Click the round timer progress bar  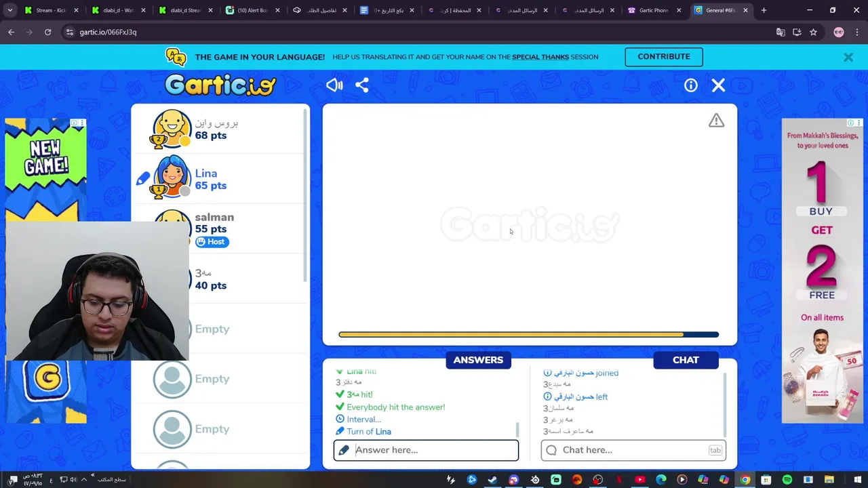(x=528, y=335)
